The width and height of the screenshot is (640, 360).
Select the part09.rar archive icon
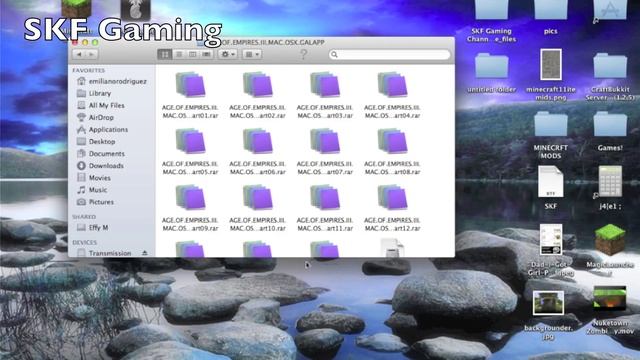pos(191,197)
